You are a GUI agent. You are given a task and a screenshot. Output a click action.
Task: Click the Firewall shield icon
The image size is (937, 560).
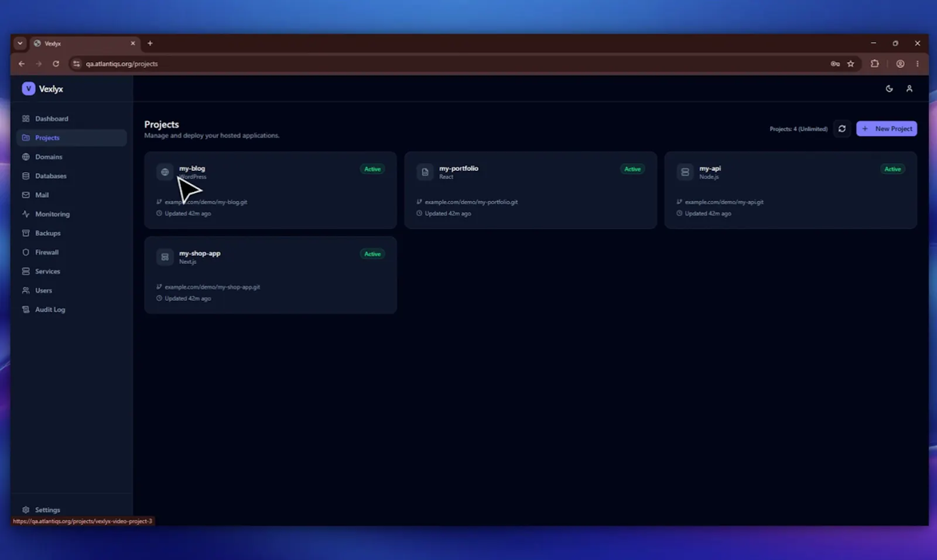tap(26, 252)
